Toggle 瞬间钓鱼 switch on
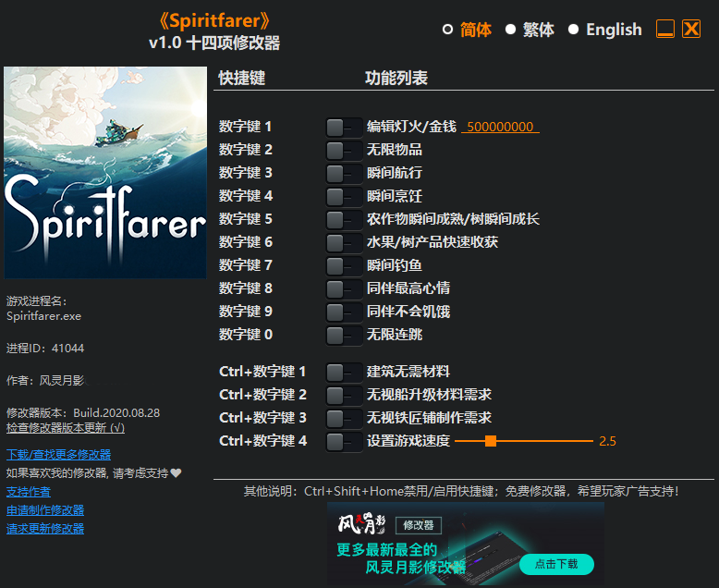This screenshot has height=588, width=719. pos(343,265)
